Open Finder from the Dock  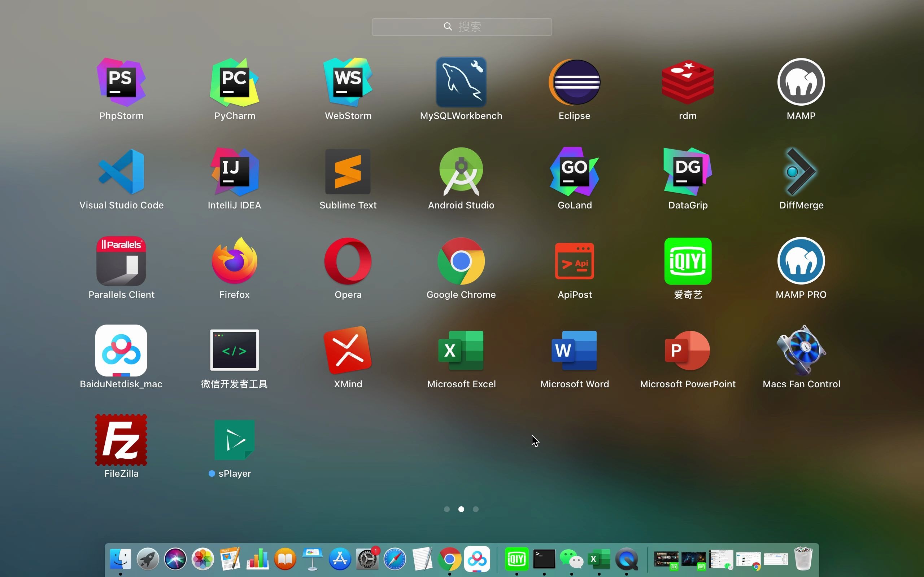120,559
